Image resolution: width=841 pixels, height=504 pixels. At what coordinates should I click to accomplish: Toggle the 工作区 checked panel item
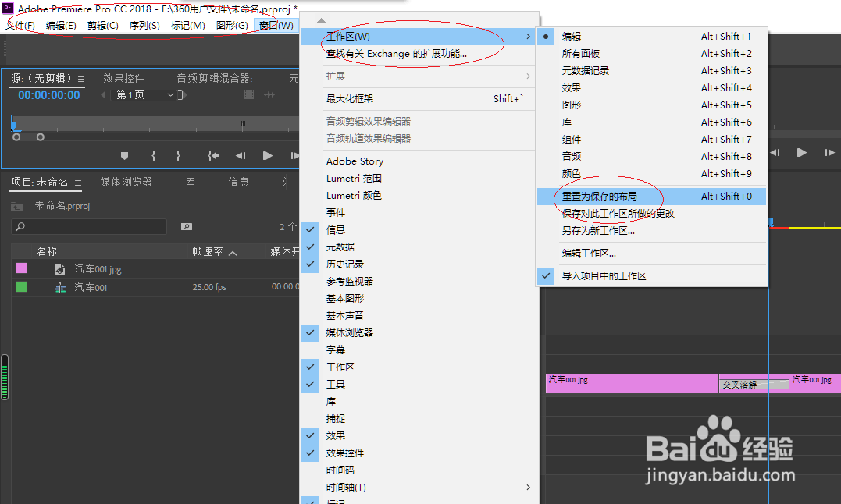click(419, 367)
